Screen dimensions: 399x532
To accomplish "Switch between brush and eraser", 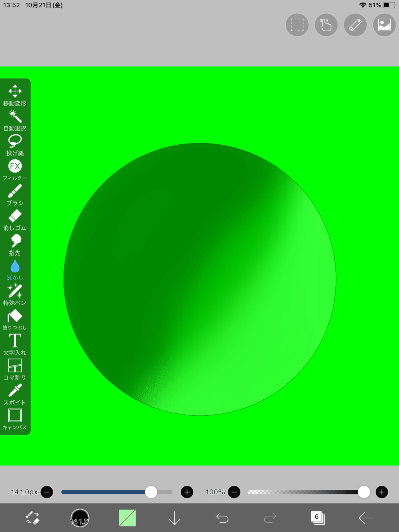I will click(x=33, y=518).
